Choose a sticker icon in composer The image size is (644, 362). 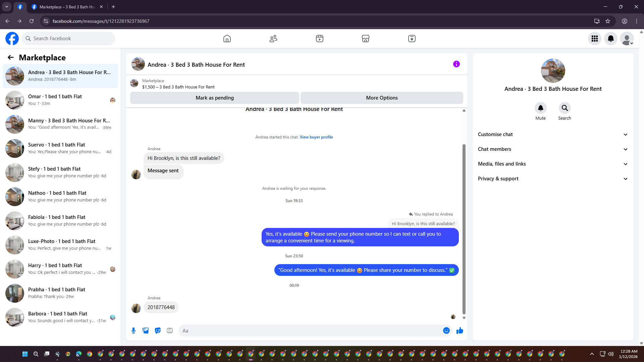[x=158, y=330]
